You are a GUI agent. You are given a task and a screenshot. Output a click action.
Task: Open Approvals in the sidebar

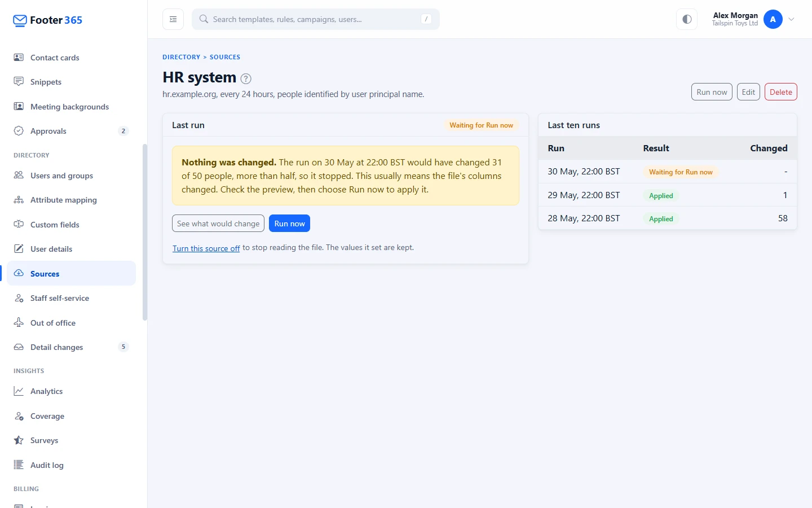tap(71, 131)
